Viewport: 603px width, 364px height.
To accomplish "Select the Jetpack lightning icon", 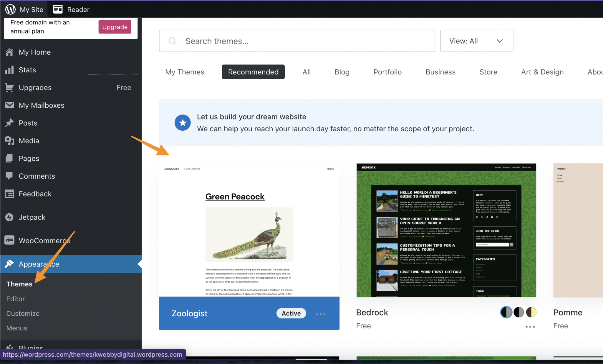I will coord(9,217).
